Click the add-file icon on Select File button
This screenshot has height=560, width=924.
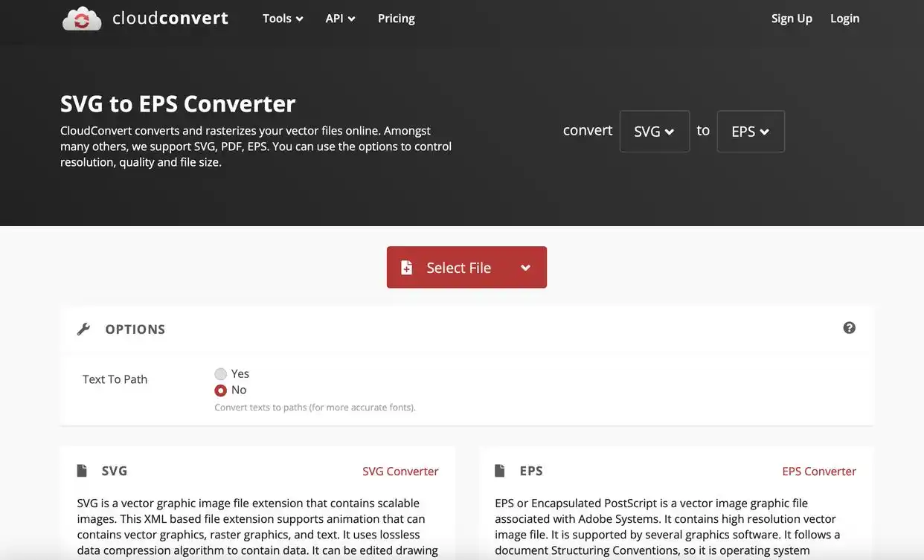coord(406,268)
